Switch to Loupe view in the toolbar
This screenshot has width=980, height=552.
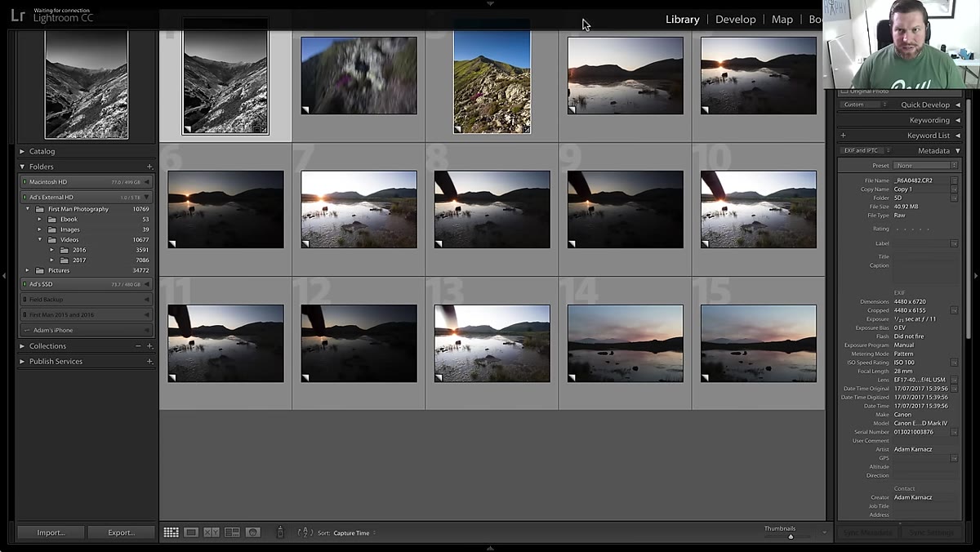191,532
